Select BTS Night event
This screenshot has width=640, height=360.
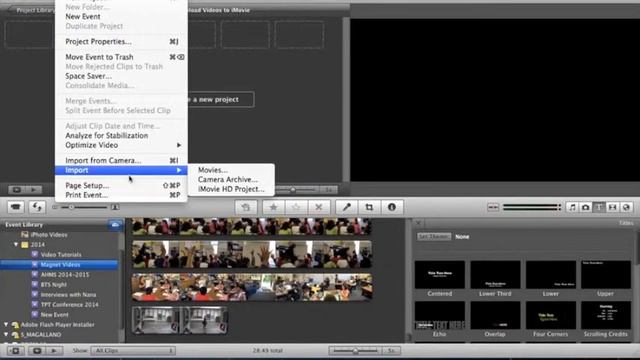pyautogui.click(x=53, y=284)
